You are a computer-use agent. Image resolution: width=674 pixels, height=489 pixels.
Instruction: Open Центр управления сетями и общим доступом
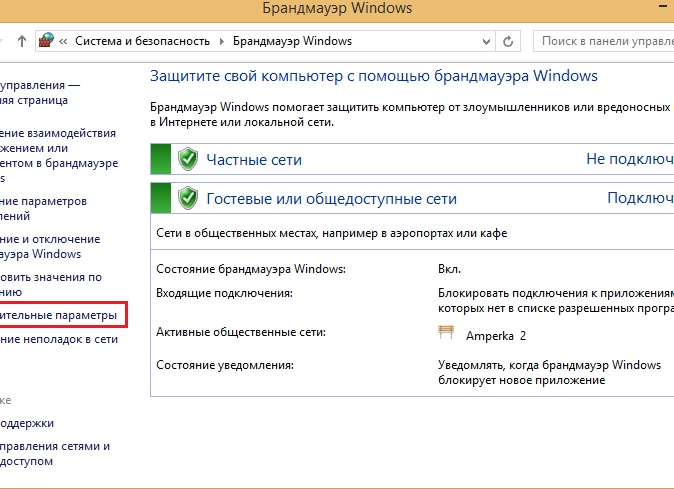tap(55, 454)
